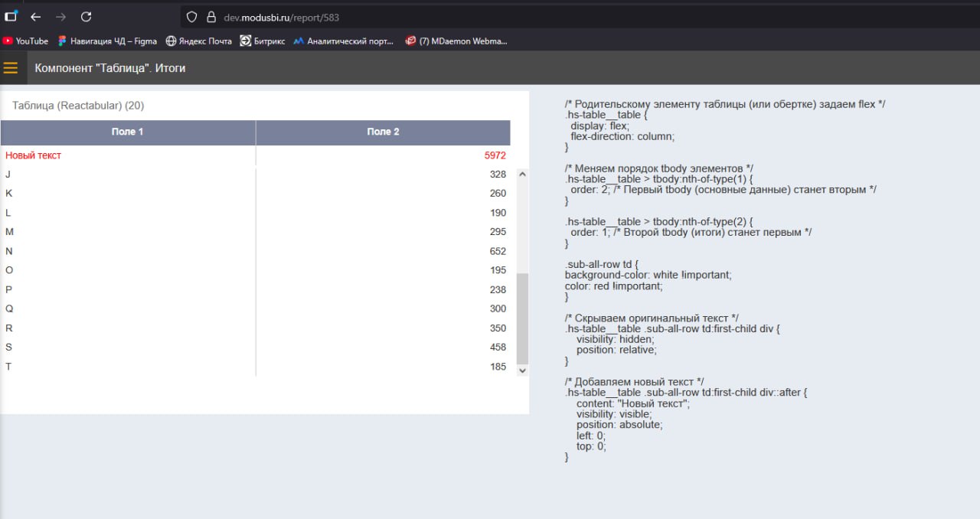The width and height of the screenshot is (980, 519).
Task: Click the red Новый текст totals cell
Action: coord(34,155)
